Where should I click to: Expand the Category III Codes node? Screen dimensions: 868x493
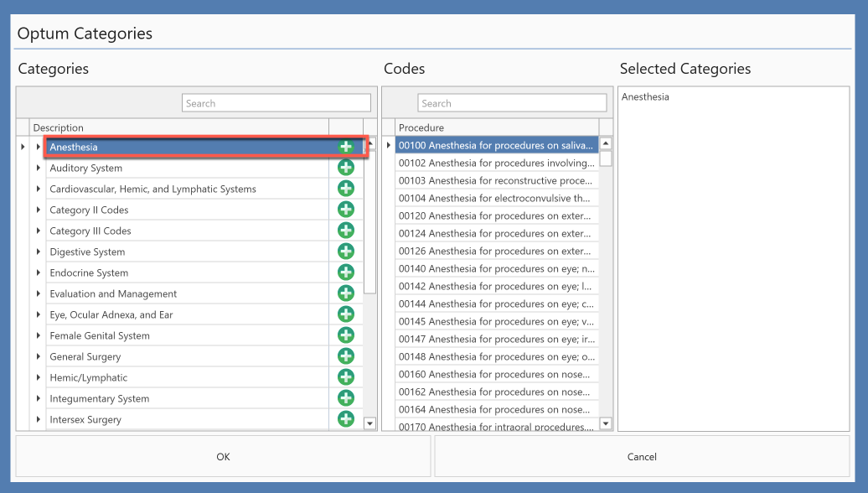click(39, 231)
